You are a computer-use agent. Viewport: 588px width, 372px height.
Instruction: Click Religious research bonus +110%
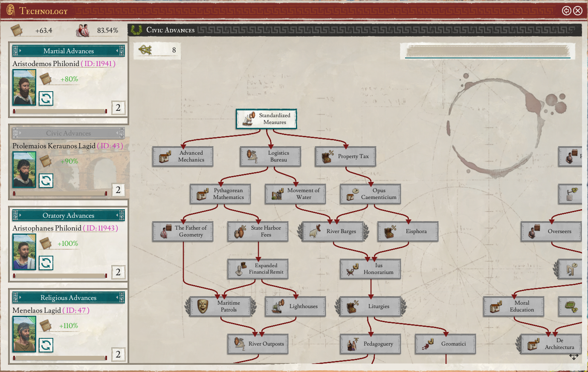point(69,326)
